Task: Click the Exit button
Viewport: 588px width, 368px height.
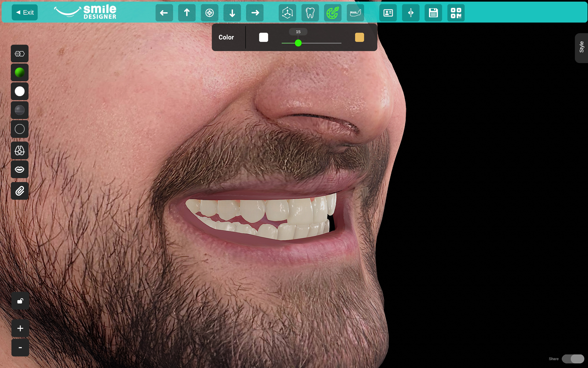Action: [25, 12]
